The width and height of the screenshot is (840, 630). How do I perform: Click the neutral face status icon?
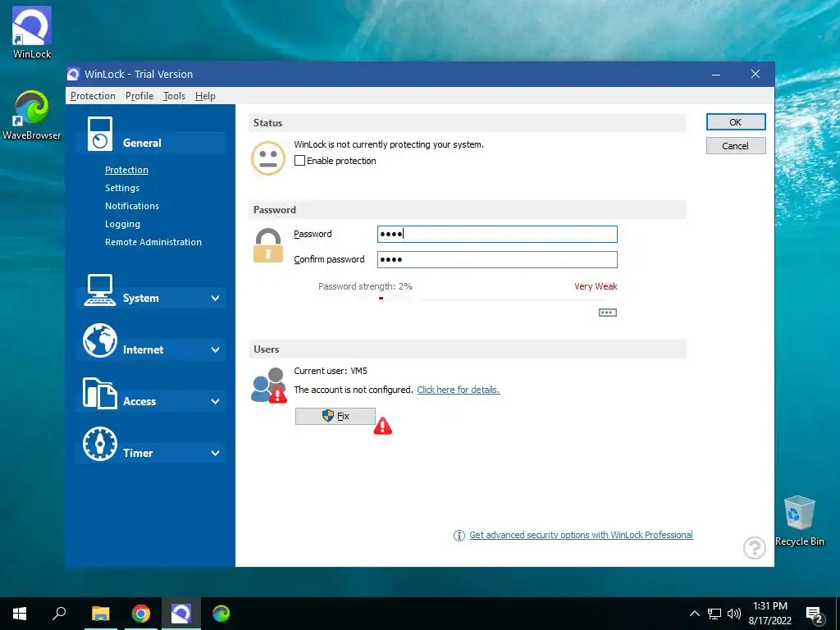coord(268,158)
